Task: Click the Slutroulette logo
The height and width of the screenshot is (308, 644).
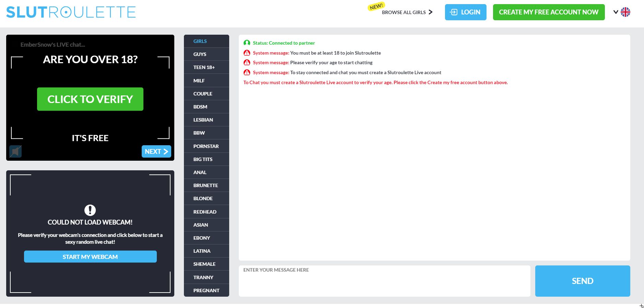Action: (x=71, y=12)
